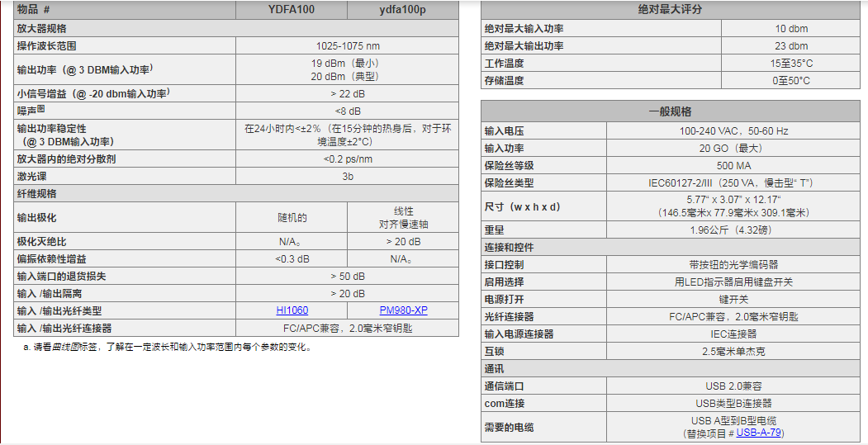
Task: Click the ydfa100p column header
Action: (x=403, y=10)
